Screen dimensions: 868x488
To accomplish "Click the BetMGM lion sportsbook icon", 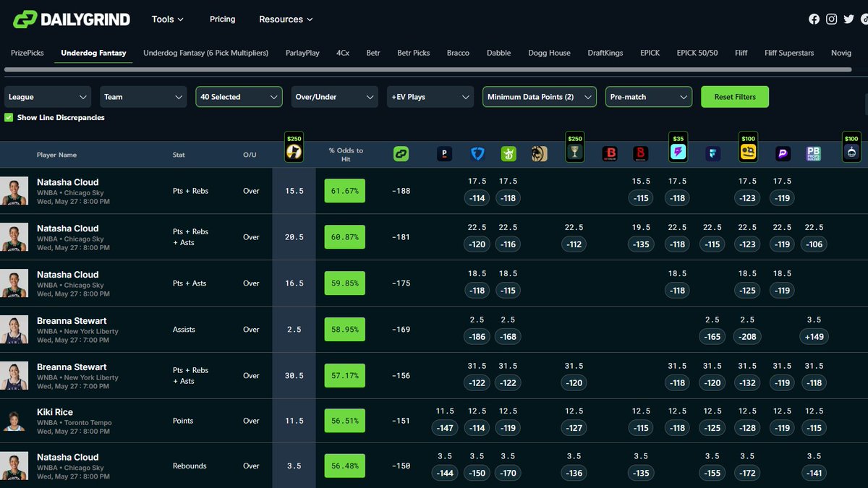I will point(539,153).
